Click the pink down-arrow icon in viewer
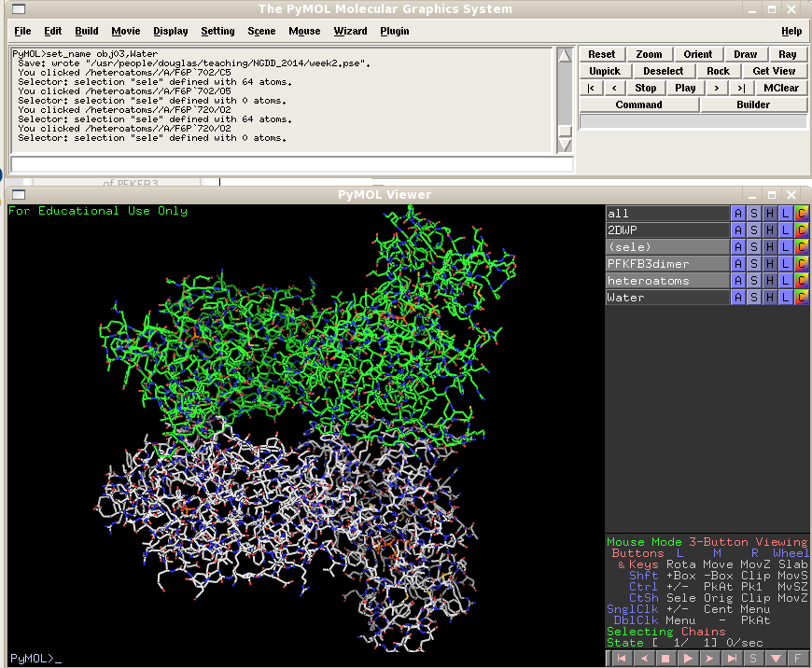 tap(776, 659)
